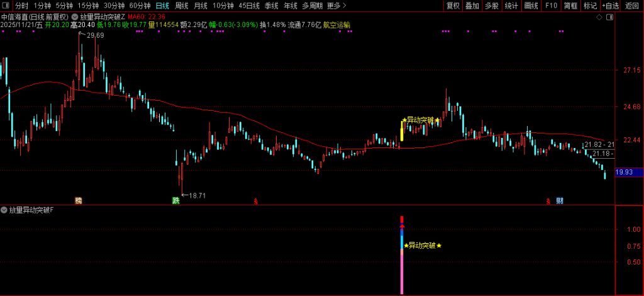Switch to the 周线 weekly period tab

(x=182, y=6)
